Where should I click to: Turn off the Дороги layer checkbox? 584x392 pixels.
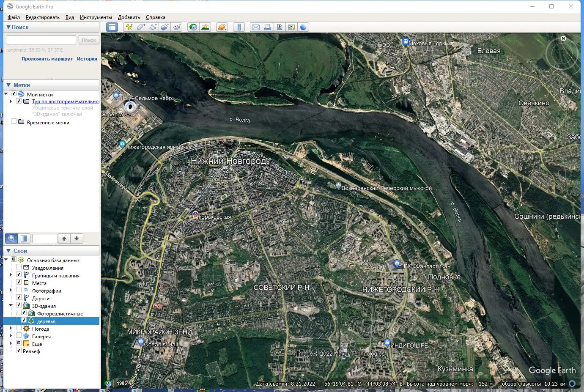[19, 298]
